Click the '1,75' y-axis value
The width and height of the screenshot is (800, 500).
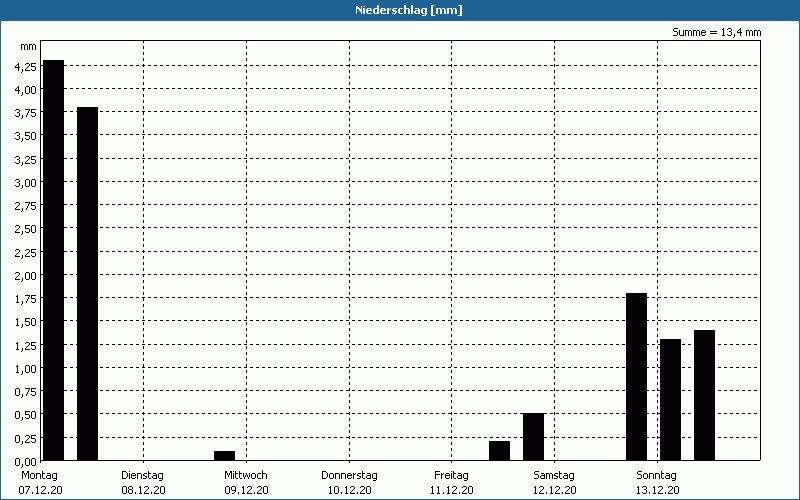point(26,299)
